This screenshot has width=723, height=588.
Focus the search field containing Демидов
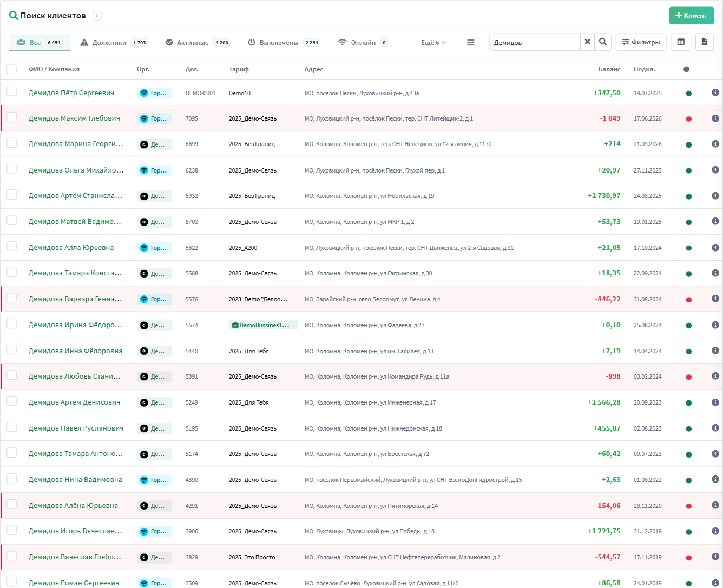[535, 42]
